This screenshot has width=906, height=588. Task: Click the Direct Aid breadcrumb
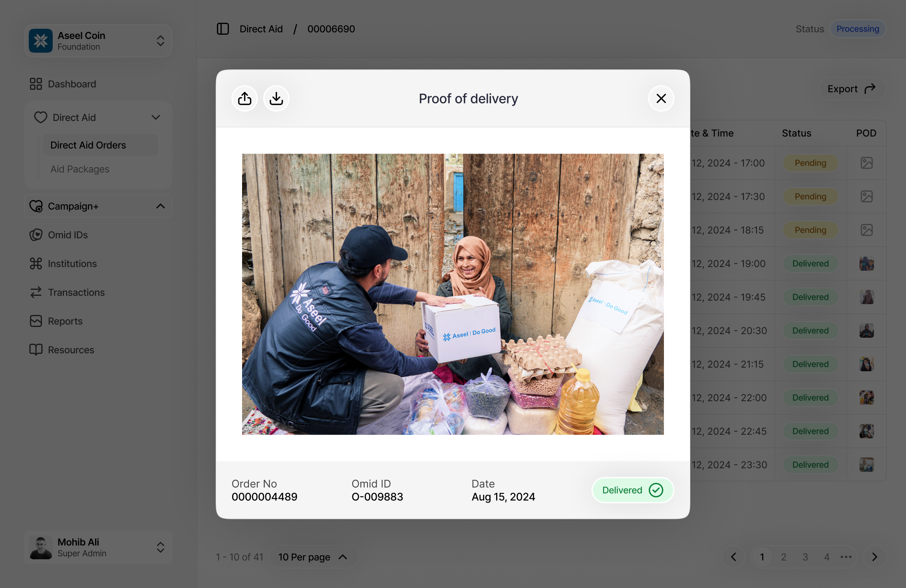261,29
